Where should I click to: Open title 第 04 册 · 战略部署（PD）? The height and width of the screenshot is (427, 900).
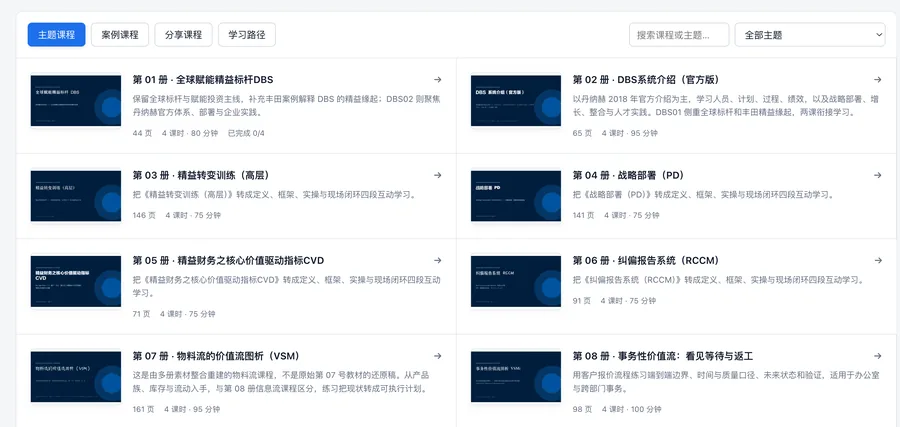[628, 175]
